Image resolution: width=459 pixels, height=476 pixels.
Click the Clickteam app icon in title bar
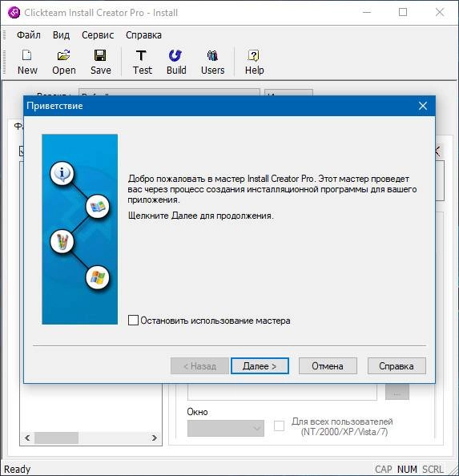pyautogui.click(x=14, y=13)
